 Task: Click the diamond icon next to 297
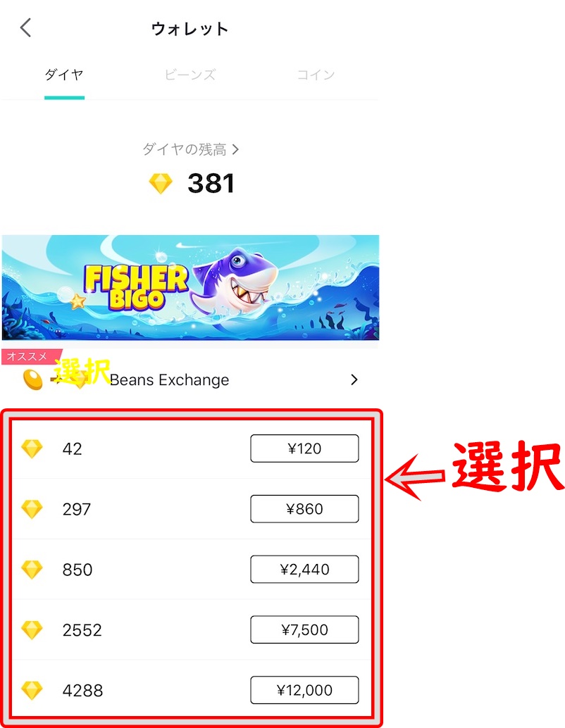pyautogui.click(x=32, y=509)
